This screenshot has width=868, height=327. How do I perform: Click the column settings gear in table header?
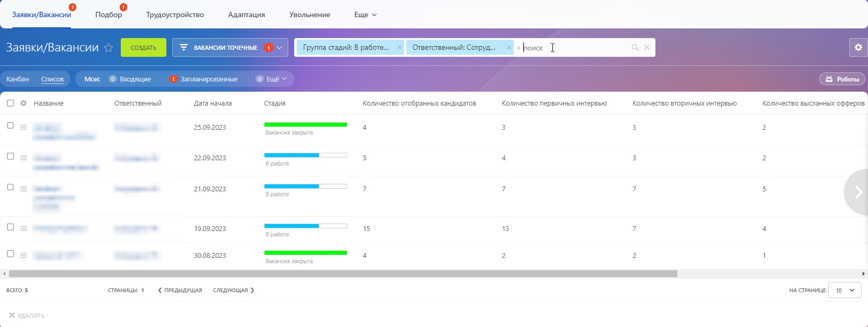click(24, 103)
